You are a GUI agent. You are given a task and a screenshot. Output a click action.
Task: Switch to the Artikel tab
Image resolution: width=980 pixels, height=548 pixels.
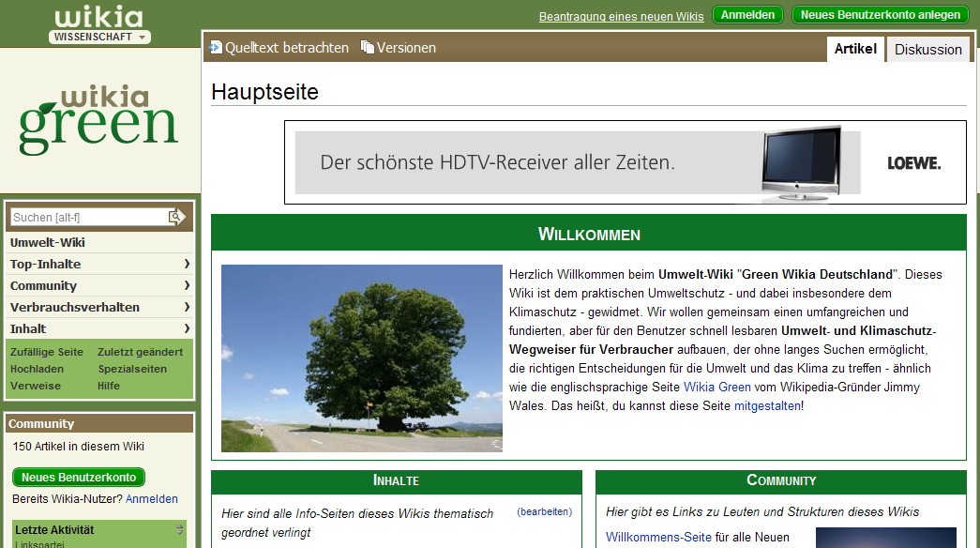(855, 49)
